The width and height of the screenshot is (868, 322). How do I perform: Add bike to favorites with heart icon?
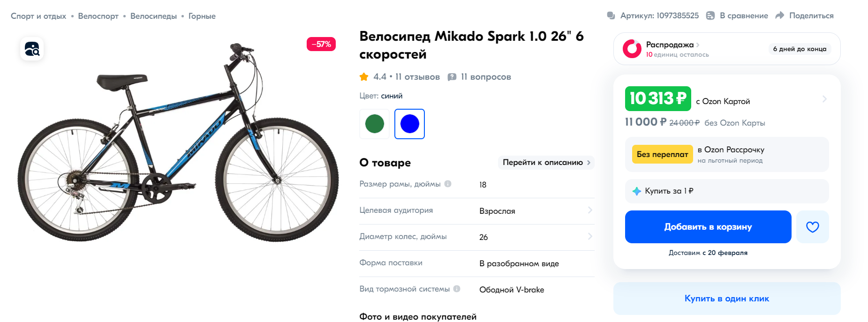pos(812,227)
